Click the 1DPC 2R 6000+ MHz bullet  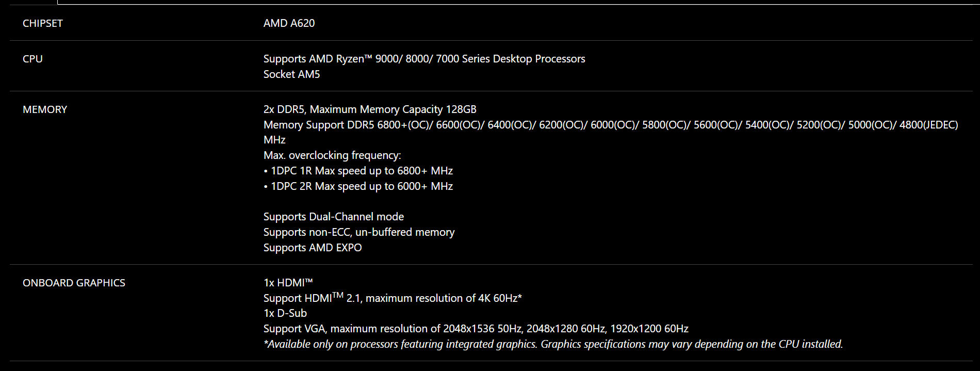[x=358, y=186]
